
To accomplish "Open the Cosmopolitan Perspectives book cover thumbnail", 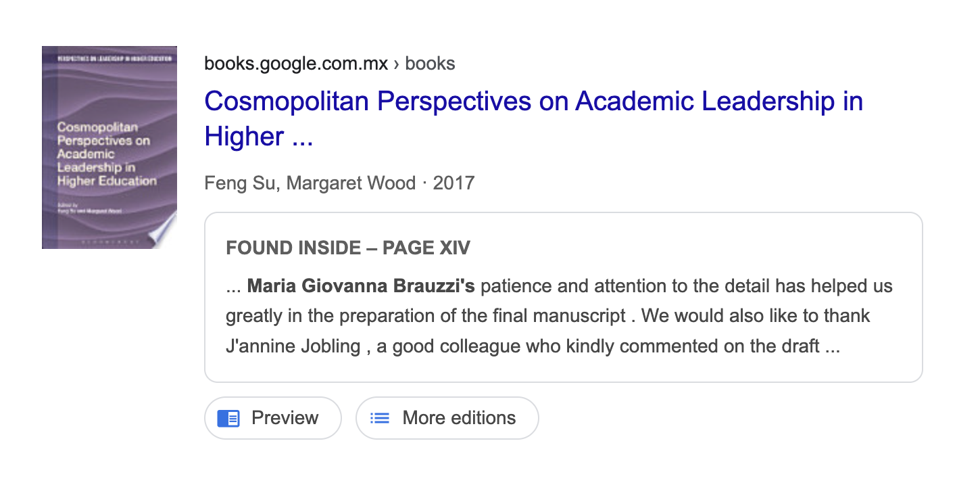I will [109, 147].
